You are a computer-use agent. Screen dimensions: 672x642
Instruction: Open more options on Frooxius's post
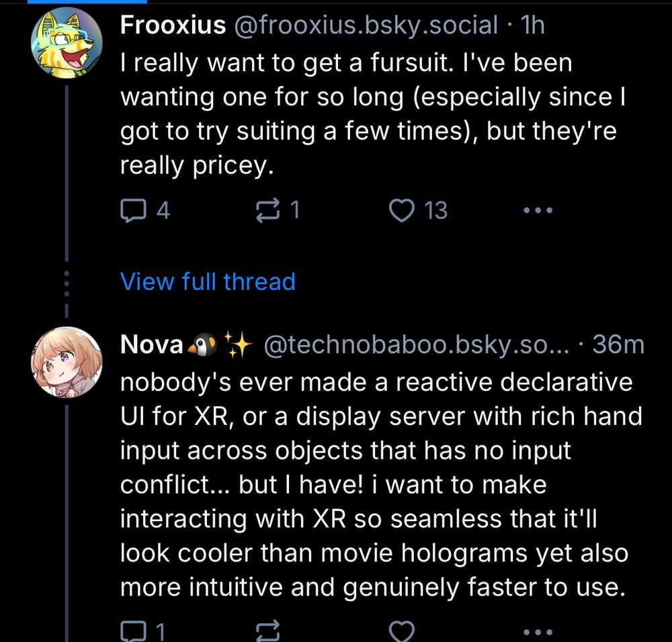coord(538,212)
